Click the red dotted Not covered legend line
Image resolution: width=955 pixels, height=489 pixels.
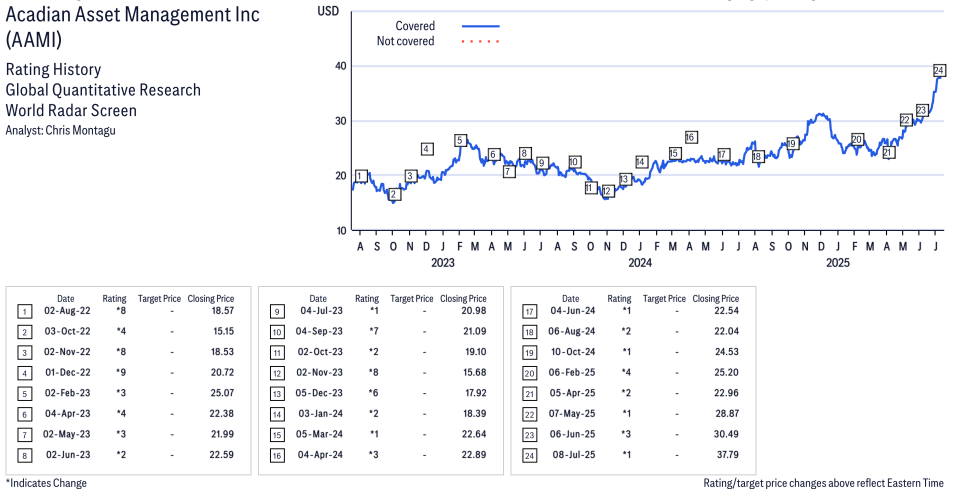[481, 41]
